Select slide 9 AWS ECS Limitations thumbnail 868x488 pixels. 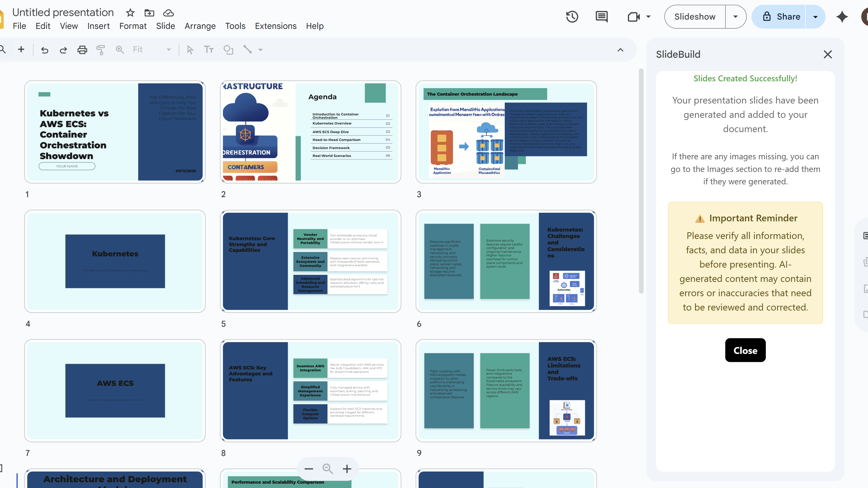506,390
